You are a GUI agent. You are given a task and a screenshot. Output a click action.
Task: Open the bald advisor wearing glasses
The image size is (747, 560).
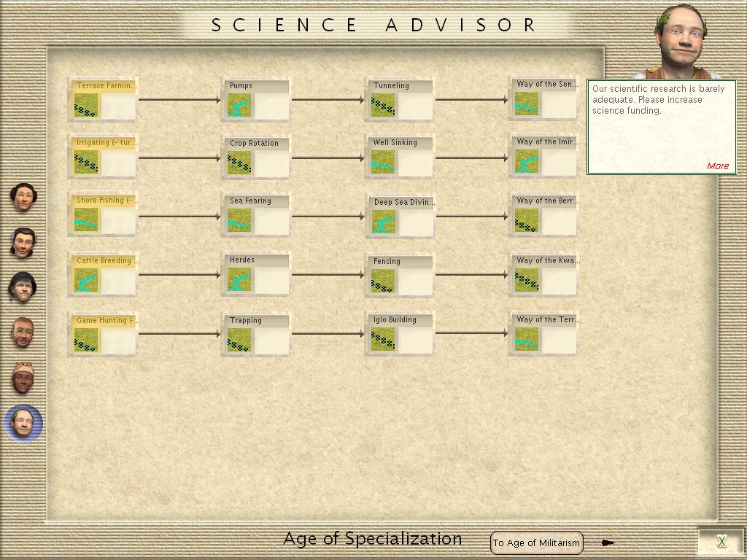[23, 332]
